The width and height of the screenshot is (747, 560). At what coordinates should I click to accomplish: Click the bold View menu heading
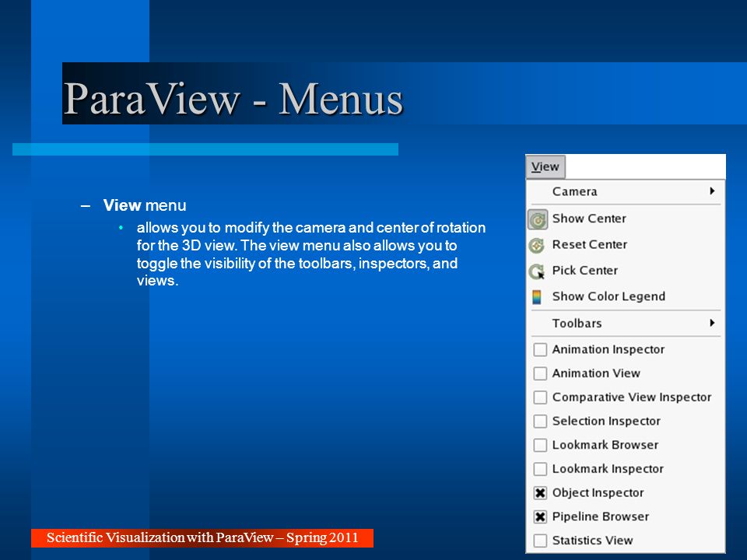tap(145, 205)
